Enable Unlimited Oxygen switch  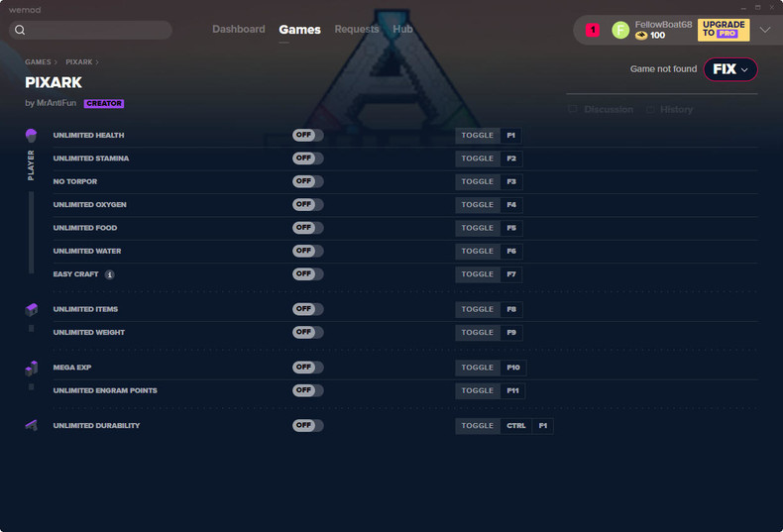(x=307, y=205)
